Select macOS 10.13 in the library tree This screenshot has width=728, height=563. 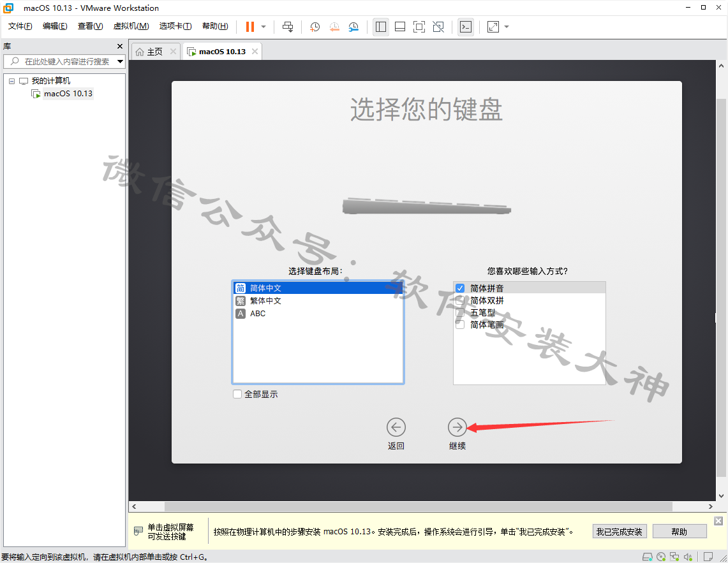68,94
